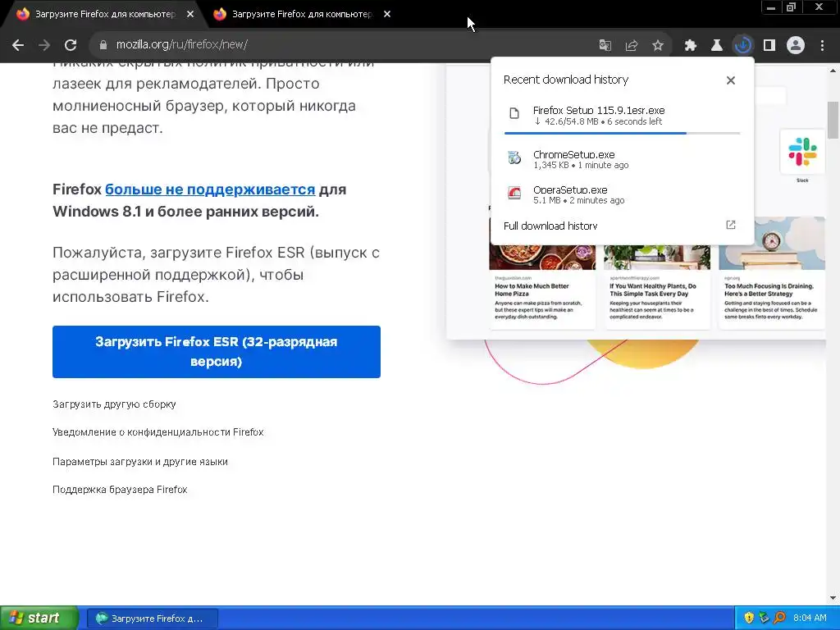Click the 'Too Much Focusing Is Draining' card
840x630 pixels.
click(771, 273)
